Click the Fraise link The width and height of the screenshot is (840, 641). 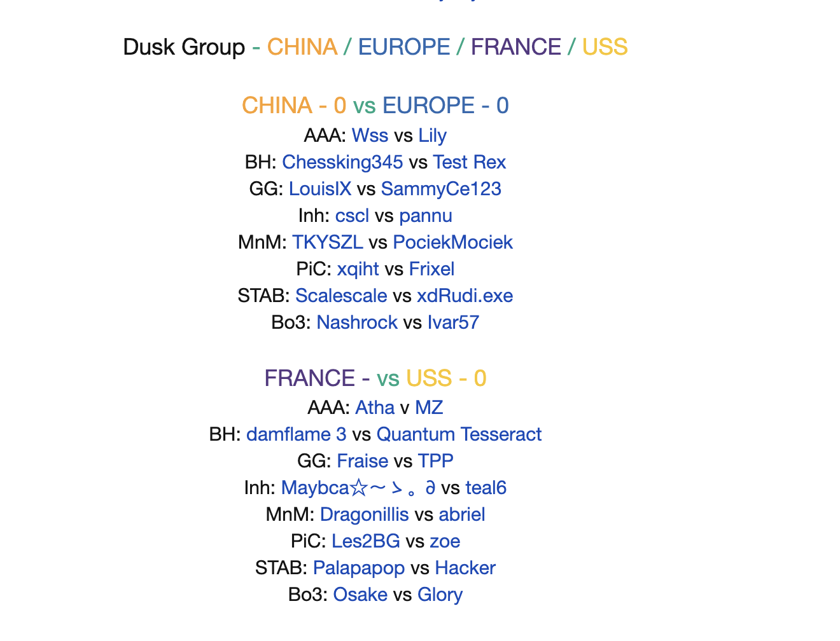click(x=363, y=461)
